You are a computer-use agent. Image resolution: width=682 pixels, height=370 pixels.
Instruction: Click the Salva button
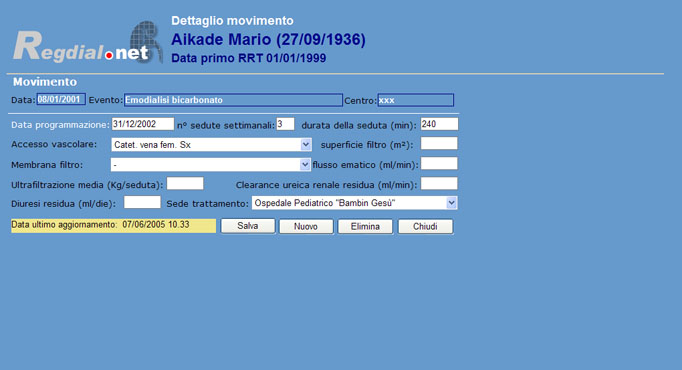[247, 226]
